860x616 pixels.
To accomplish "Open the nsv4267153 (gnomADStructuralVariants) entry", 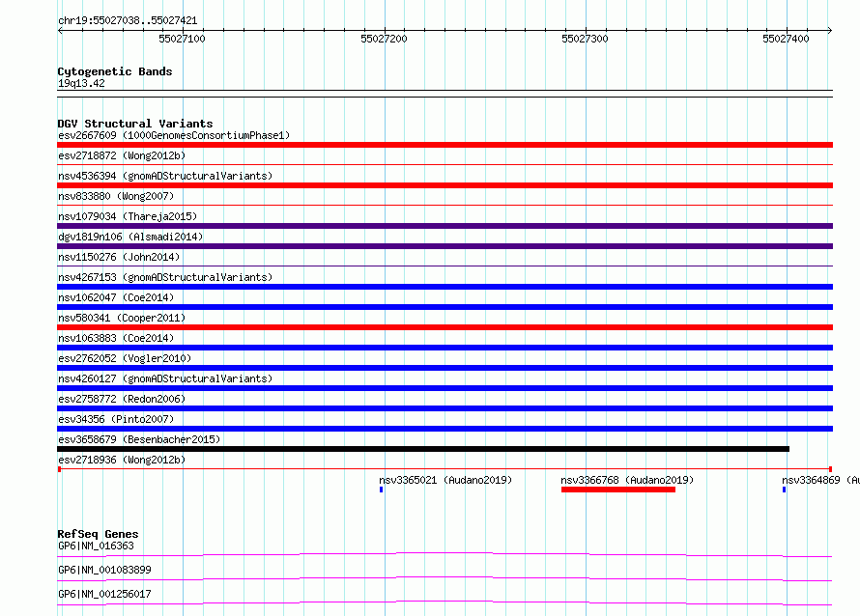I will click(165, 277).
